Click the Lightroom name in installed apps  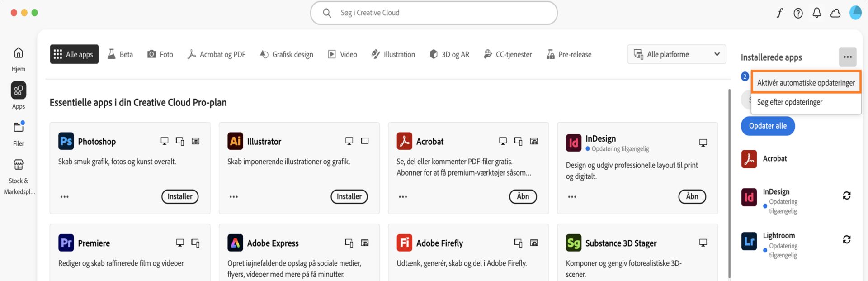point(778,235)
